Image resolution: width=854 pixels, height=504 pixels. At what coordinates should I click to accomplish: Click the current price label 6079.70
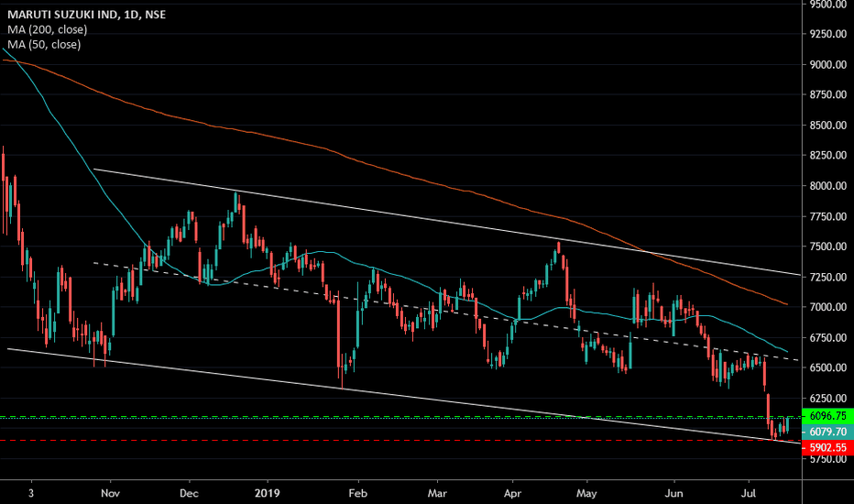click(827, 433)
